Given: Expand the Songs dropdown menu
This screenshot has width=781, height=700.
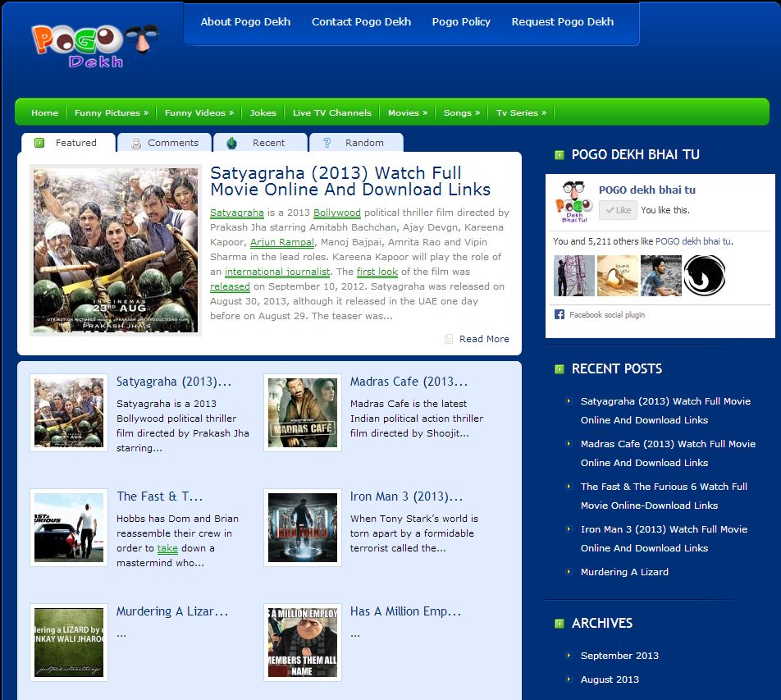Looking at the screenshot, I should click(462, 113).
